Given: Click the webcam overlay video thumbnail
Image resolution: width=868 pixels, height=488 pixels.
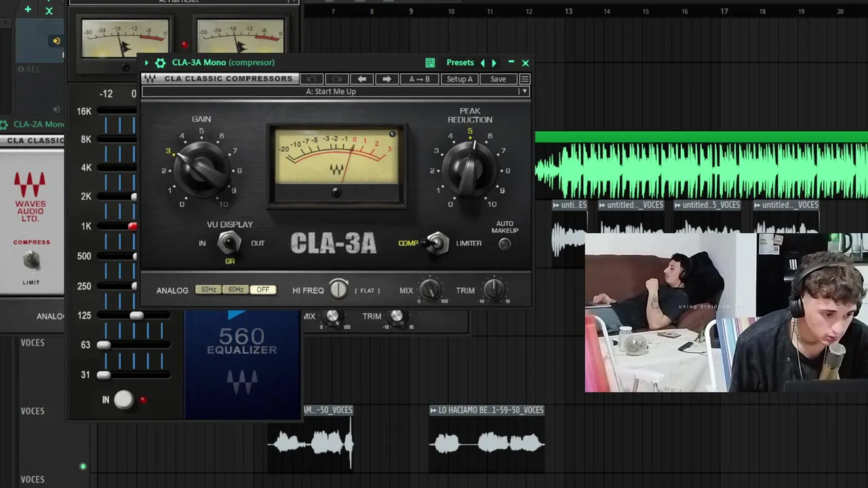Looking at the screenshot, I should [726, 312].
